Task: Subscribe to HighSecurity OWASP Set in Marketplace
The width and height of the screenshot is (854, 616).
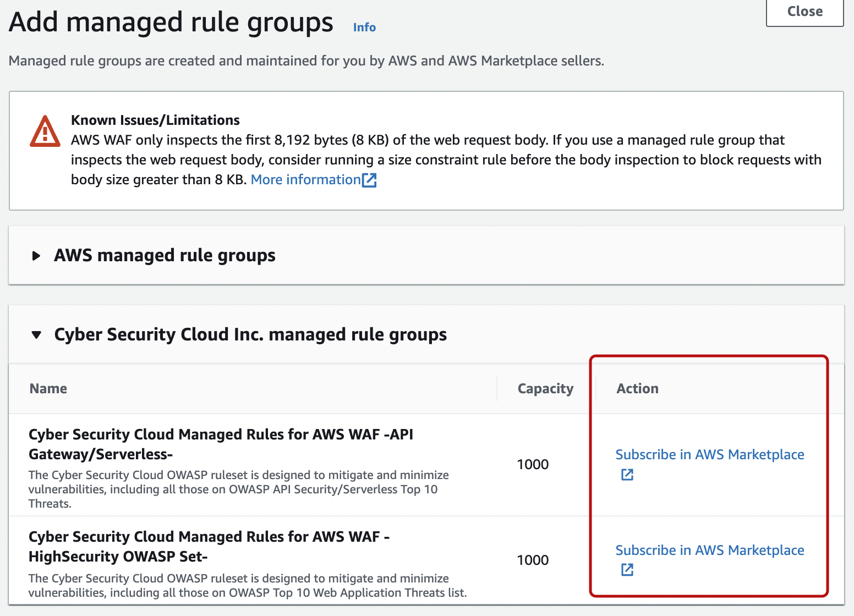Action: 710,551
